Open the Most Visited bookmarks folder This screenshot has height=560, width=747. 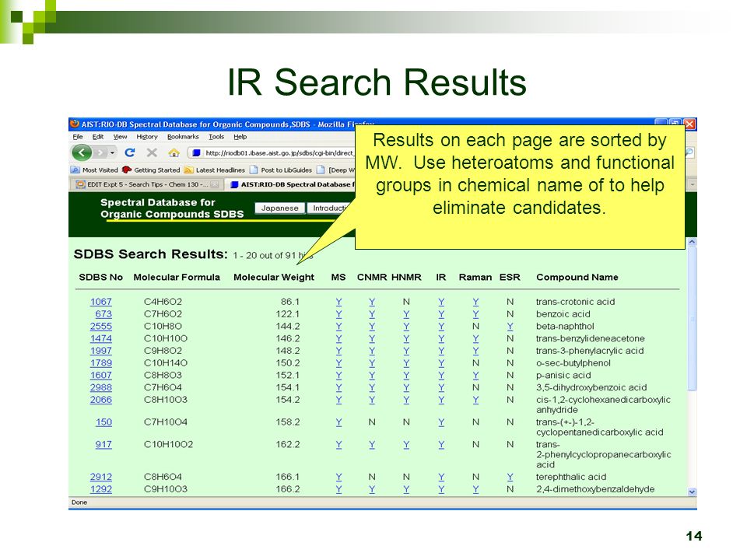94,170
